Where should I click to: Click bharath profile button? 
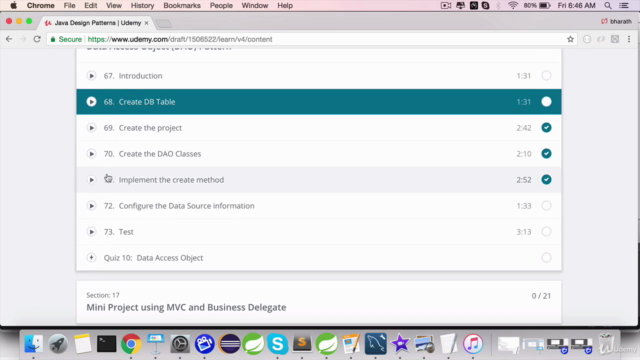point(616,21)
